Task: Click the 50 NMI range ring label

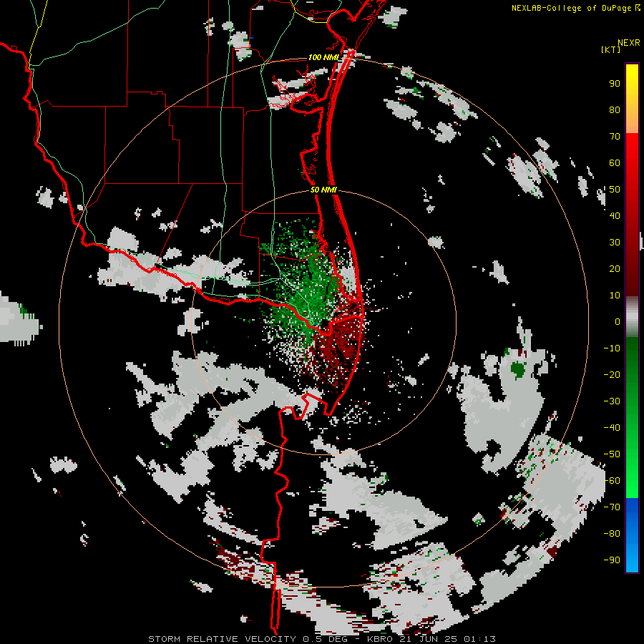Action: (x=323, y=190)
